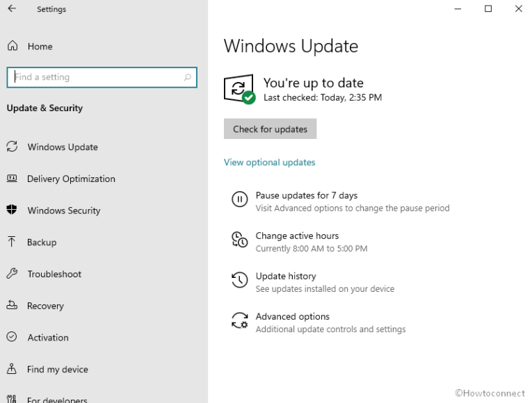This screenshot has width=532, height=403.
Task: Click the Find my device person icon
Action: point(12,368)
